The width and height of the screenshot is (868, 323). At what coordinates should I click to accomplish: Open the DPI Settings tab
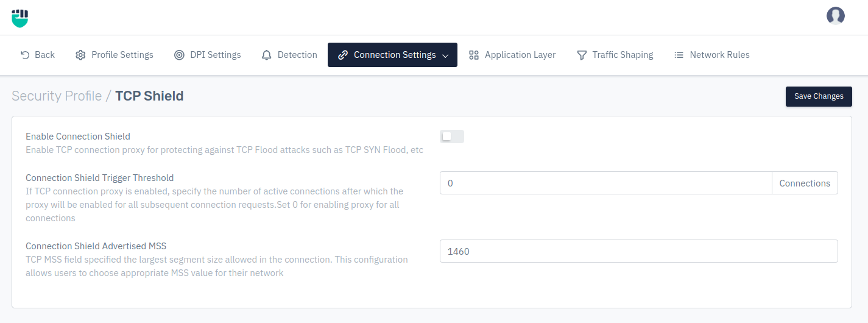[x=208, y=55]
